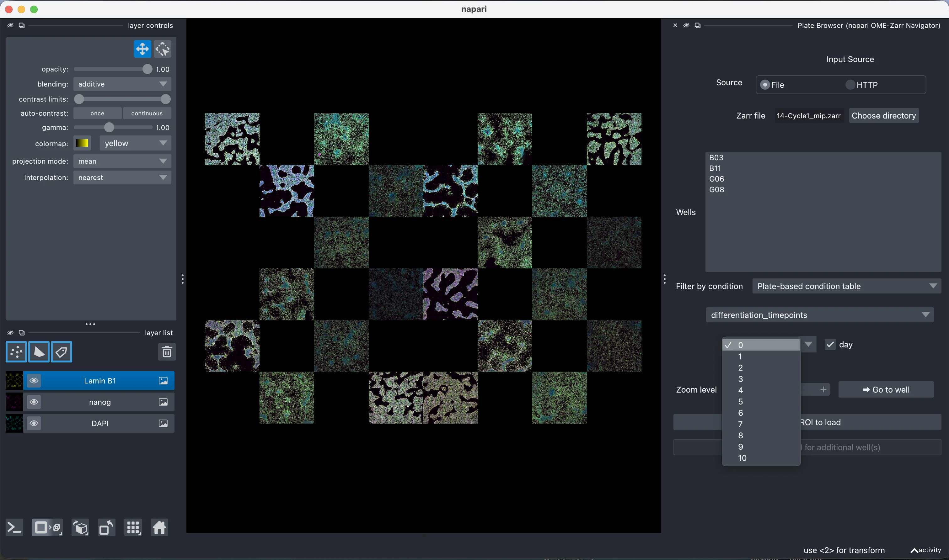Screen dimensions: 949x560
Task: Open Plate-based condition table dropdown
Action: tap(846, 286)
